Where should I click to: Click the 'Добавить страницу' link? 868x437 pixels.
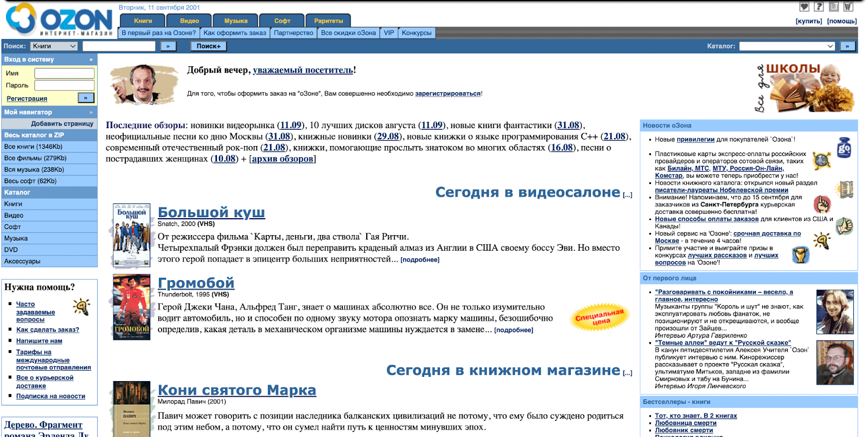coord(62,124)
